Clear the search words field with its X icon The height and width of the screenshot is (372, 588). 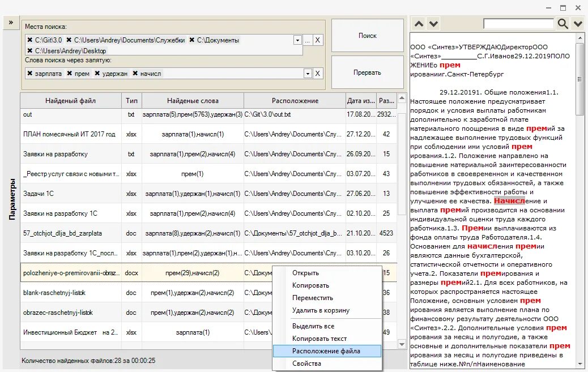[317, 73]
